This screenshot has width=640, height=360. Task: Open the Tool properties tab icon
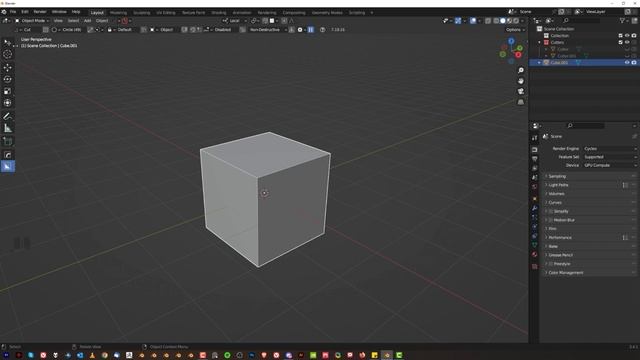click(535, 138)
